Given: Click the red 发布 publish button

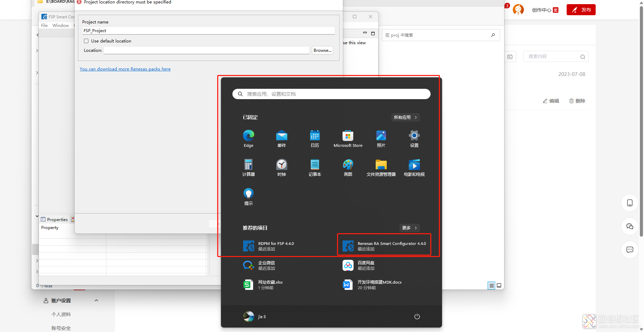Looking at the screenshot, I should (x=581, y=10).
